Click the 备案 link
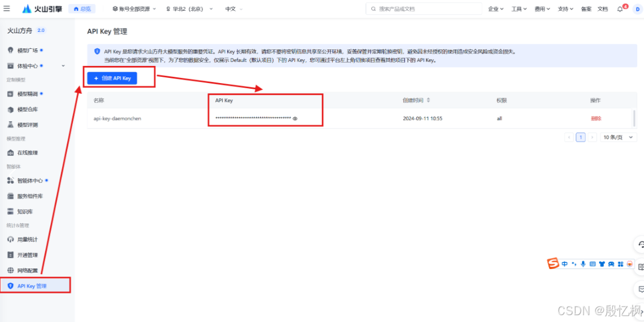The height and width of the screenshot is (322, 644). (586, 9)
